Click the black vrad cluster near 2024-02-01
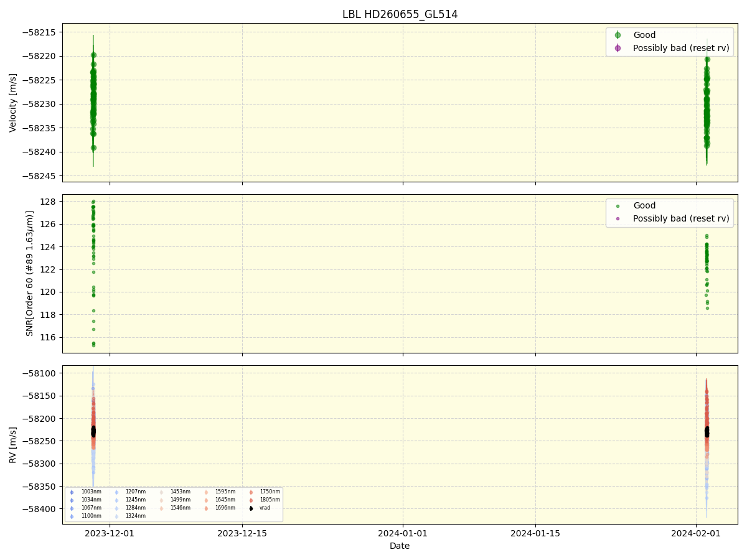Screen dimensions: 747x560 [707, 431]
